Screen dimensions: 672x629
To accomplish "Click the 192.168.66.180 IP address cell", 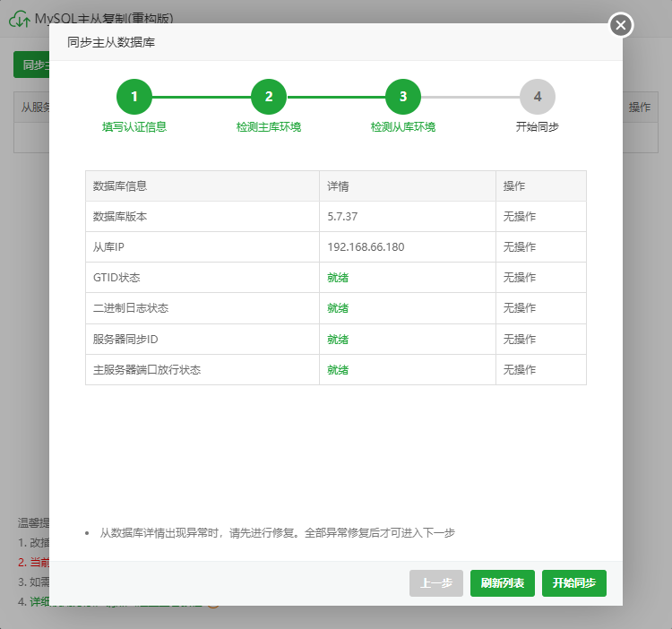I will point(366,247).
